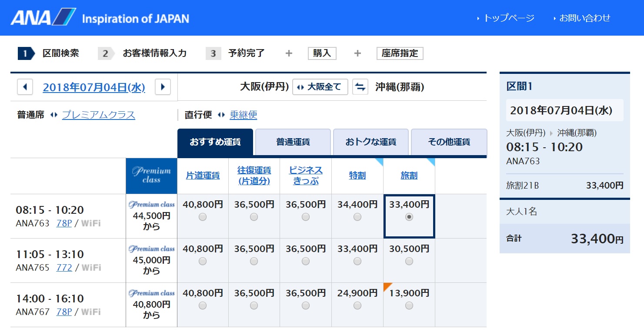
Task: Select 40,800円 片道運賃 radio for 08:15 flight
Action: 203,217
